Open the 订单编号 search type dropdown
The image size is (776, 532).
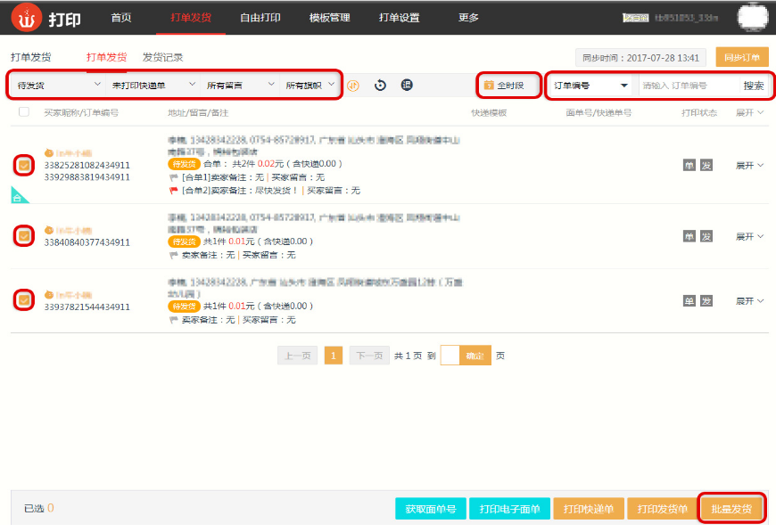tap(592, 86)
